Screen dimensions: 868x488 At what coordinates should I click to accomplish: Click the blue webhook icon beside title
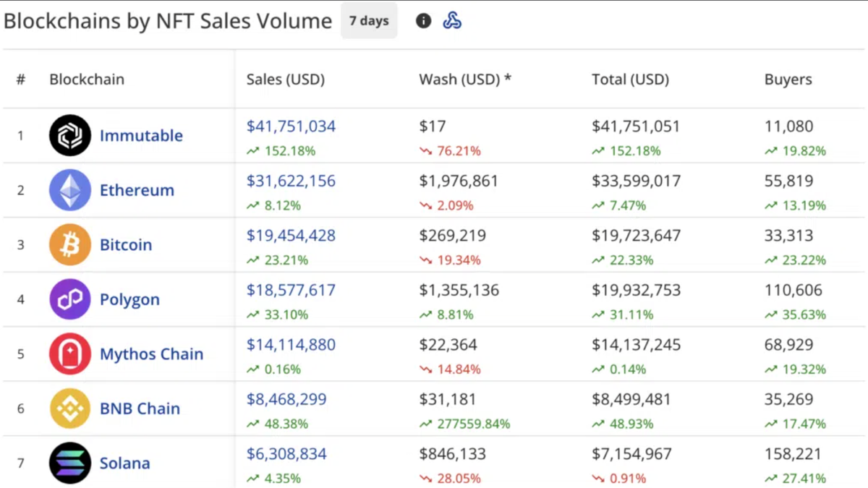452,21
